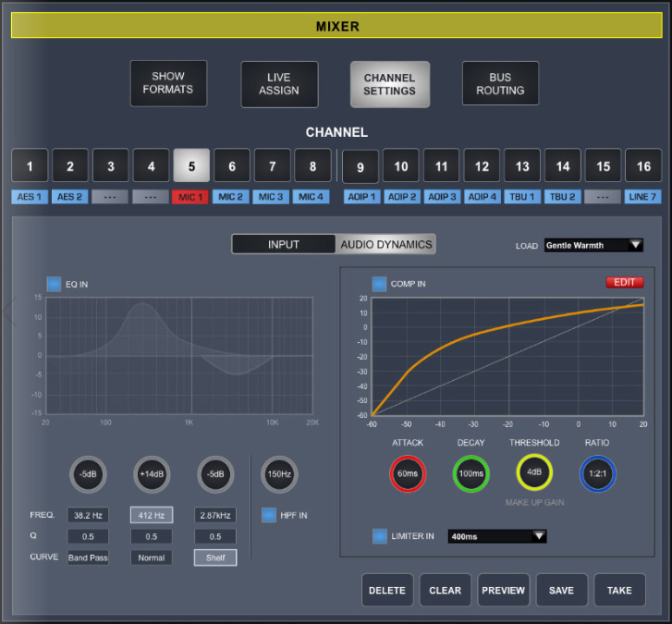Click the green DECAY knob showing 100ms
This screenshot has height=624, width=672.
[x=470, y=473]
